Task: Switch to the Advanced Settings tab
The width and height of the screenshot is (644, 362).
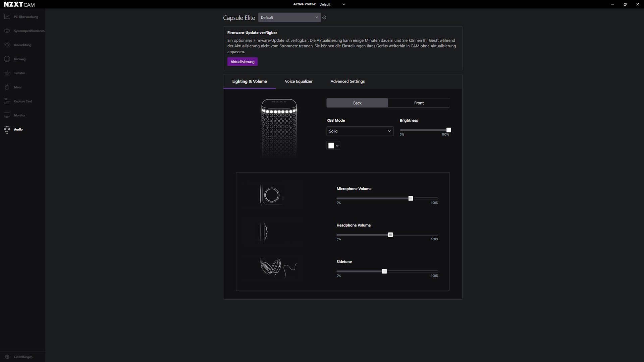Action: pos(347,81)
